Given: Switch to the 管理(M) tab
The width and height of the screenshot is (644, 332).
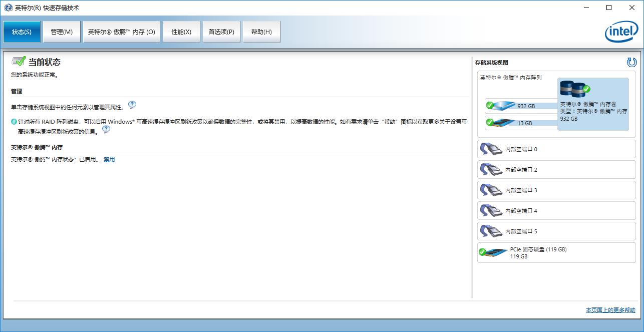Looking at the screenshot, I should 61,32.
